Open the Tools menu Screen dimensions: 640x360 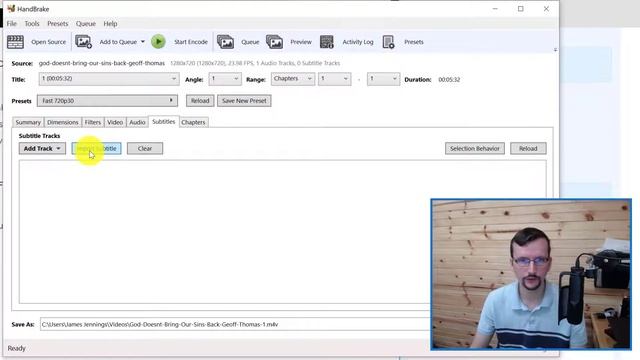[x=32, y=24]
